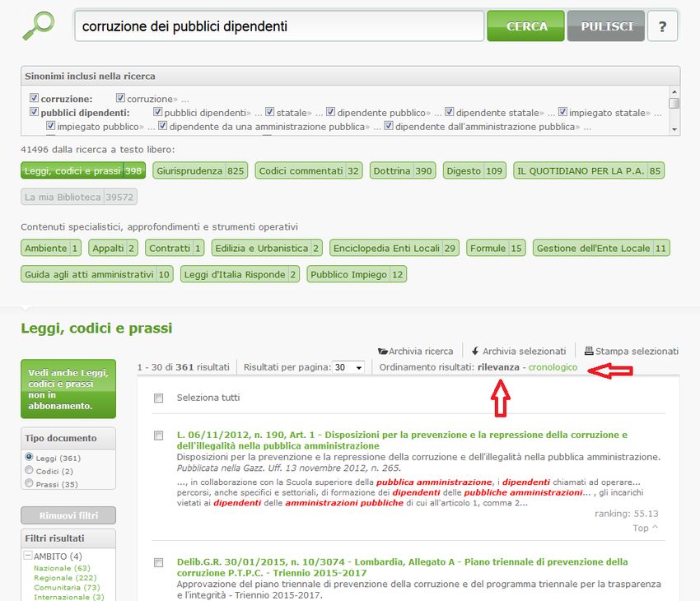Open the Dottrina results tab
The image size is (700, 601).
click(402, 171)
